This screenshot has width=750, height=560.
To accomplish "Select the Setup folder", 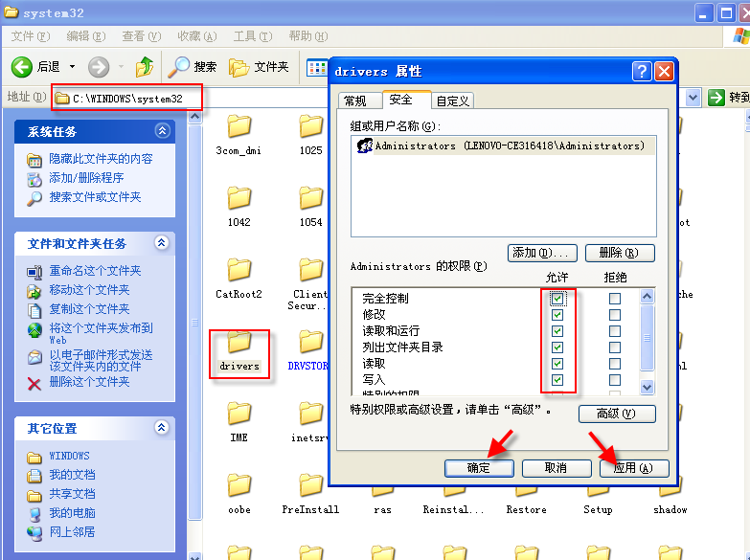I will tap(598, 501).
